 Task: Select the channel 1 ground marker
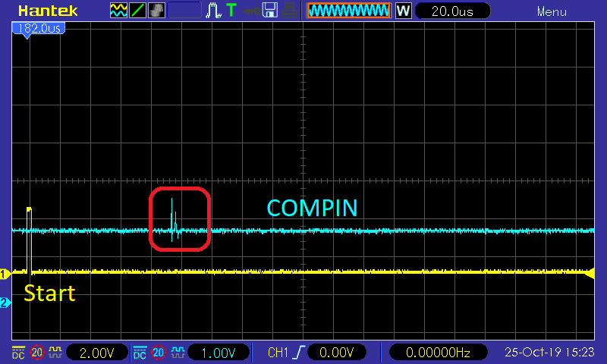point(5,274)
